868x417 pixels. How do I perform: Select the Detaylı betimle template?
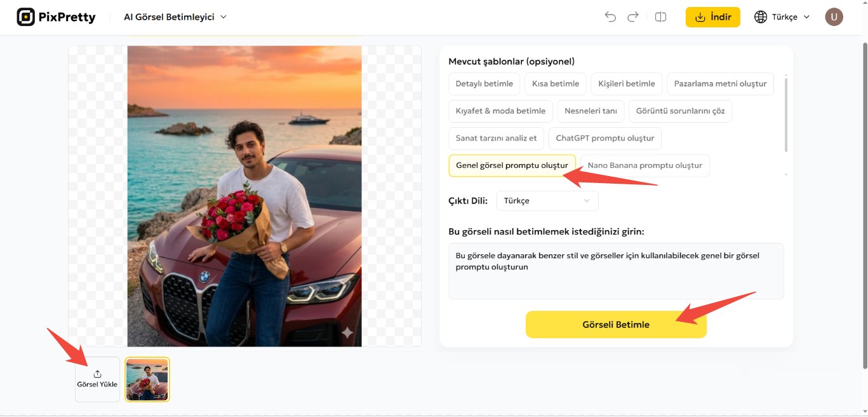tap(484, 83)
